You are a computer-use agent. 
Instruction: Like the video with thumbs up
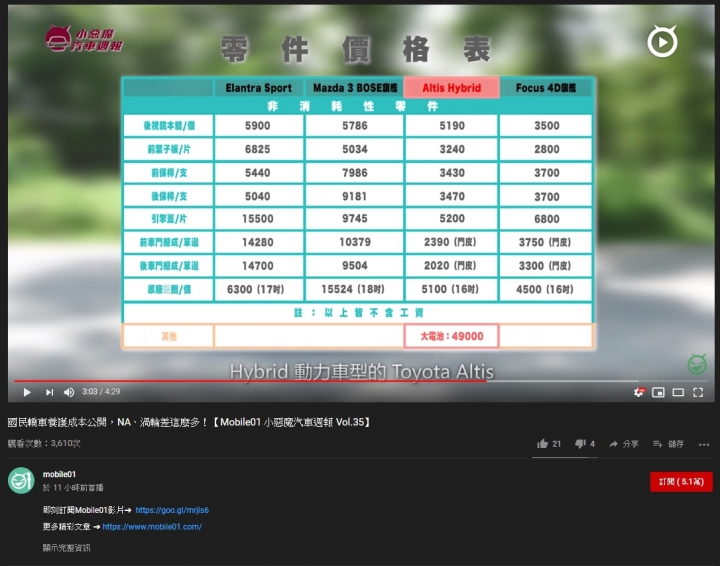coord(549,444)
